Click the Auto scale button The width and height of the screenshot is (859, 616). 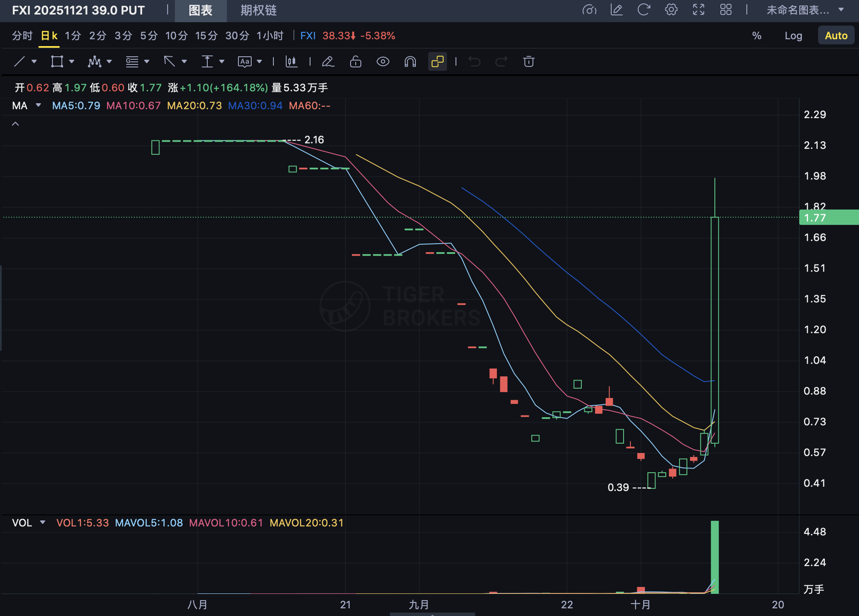tap(836, 36)
